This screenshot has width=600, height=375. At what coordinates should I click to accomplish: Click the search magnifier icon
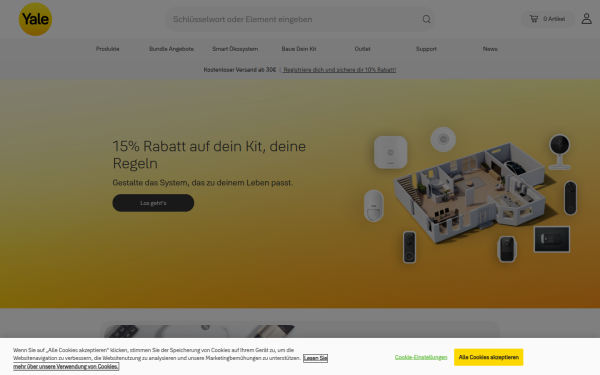426,19
